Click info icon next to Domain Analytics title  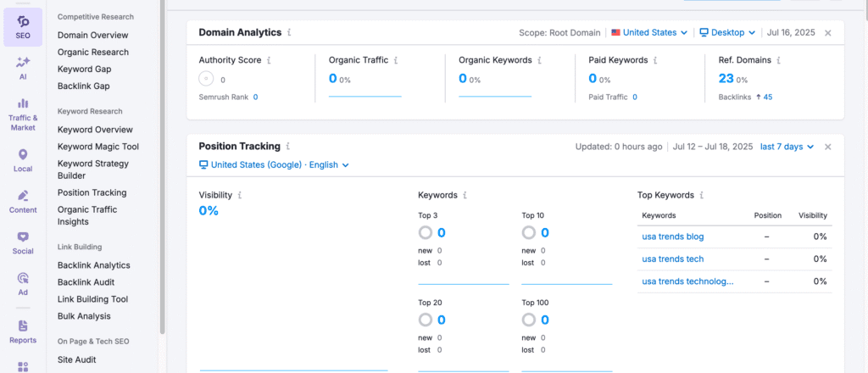tap(289, 33)
